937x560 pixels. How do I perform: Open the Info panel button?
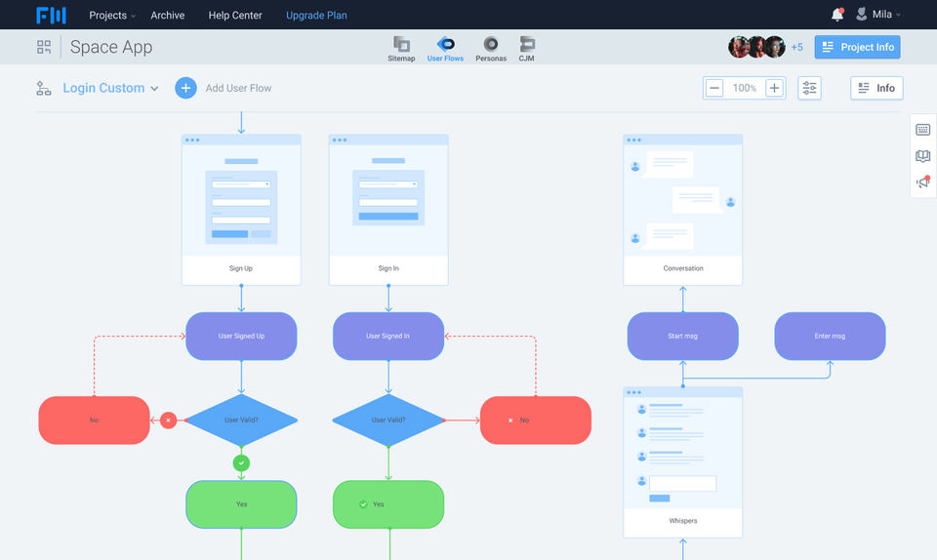(876, 89)
